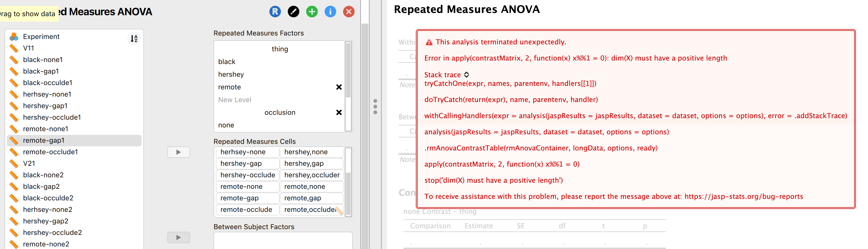Select black-none1 in the variable list
This screenshot has width=868, height=249.
click(43, 59)
